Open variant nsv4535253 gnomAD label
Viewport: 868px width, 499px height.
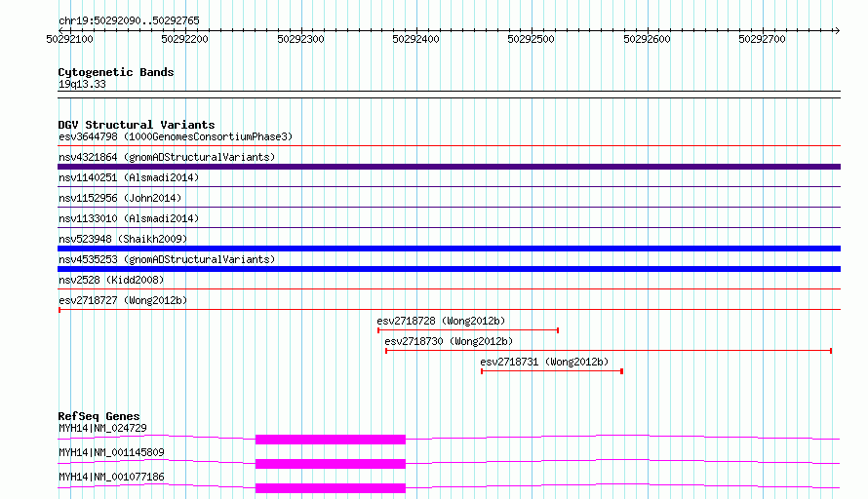pos(167,259)
